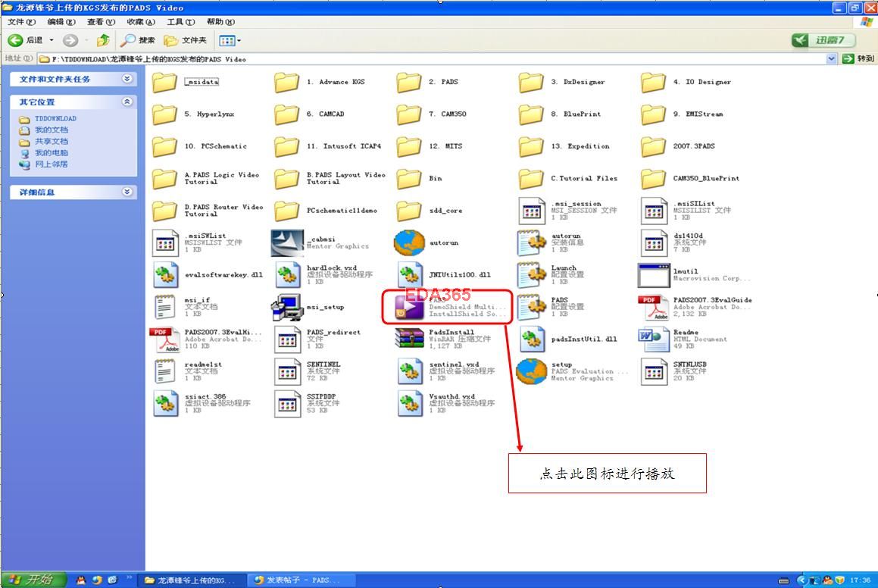Select the PADS2007.3EvalHi PDF file
Viewport: 878px width, 588px height.
click(x=206, y=339)
